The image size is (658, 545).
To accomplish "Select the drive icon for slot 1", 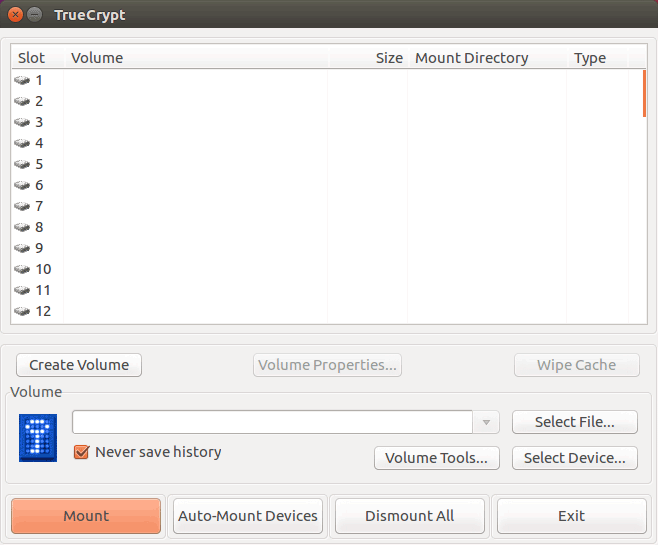I will click(x=22, y=80).
